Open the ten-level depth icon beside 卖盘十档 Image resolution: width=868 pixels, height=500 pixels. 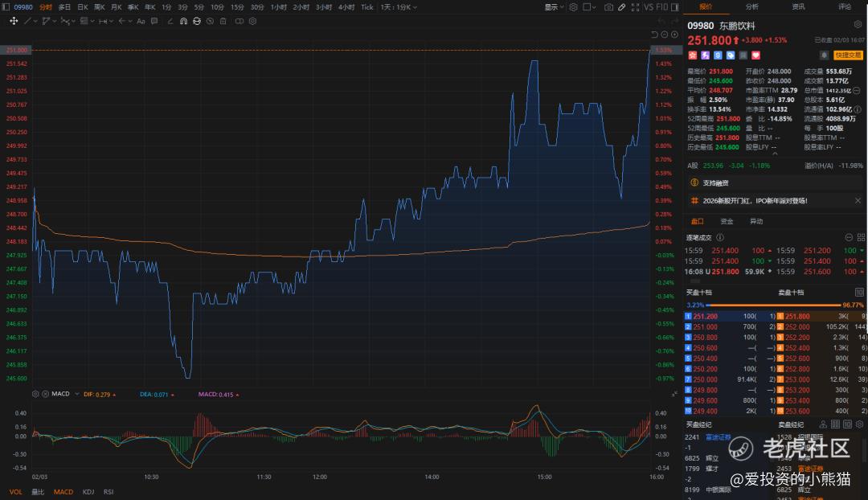(859, 293)
